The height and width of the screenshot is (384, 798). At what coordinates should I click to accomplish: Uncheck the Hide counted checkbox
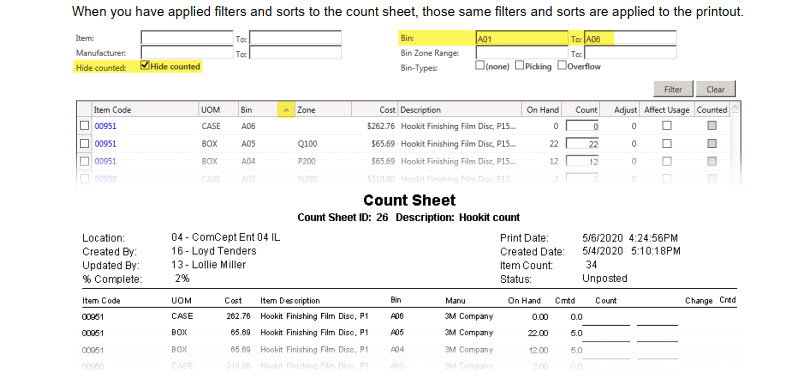[x=145, y=65]
